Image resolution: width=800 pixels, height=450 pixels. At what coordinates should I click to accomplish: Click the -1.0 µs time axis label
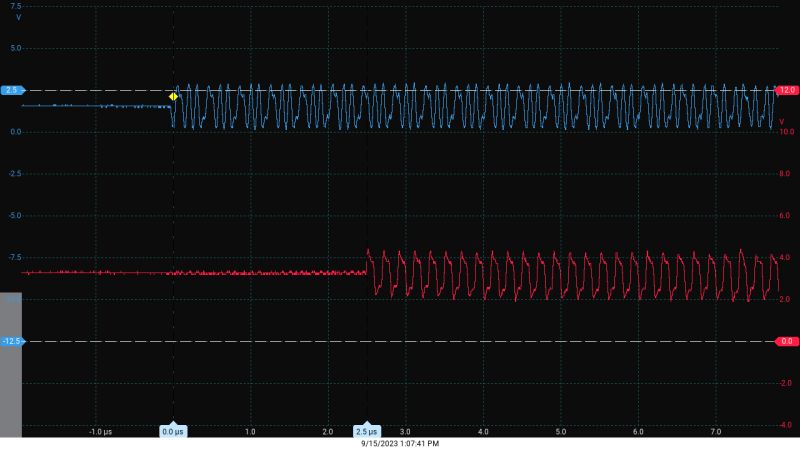[x=101, y=432]
